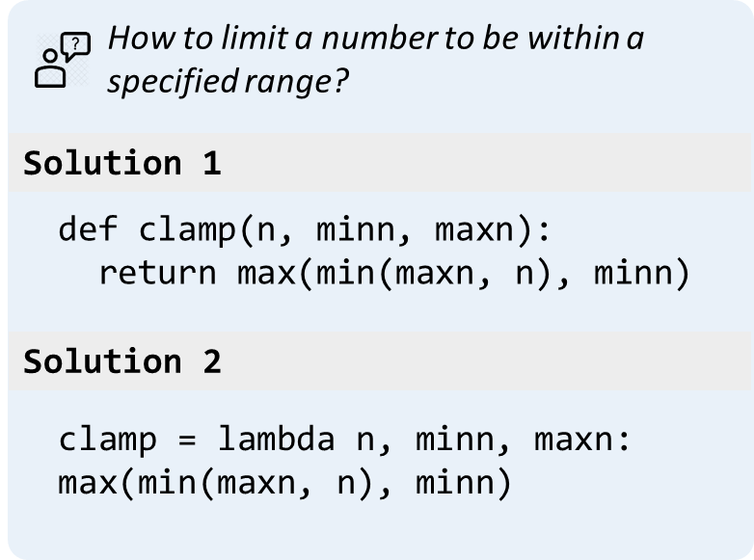Select the Solution 2 header

pyautogui.click(x=122, y=361)
